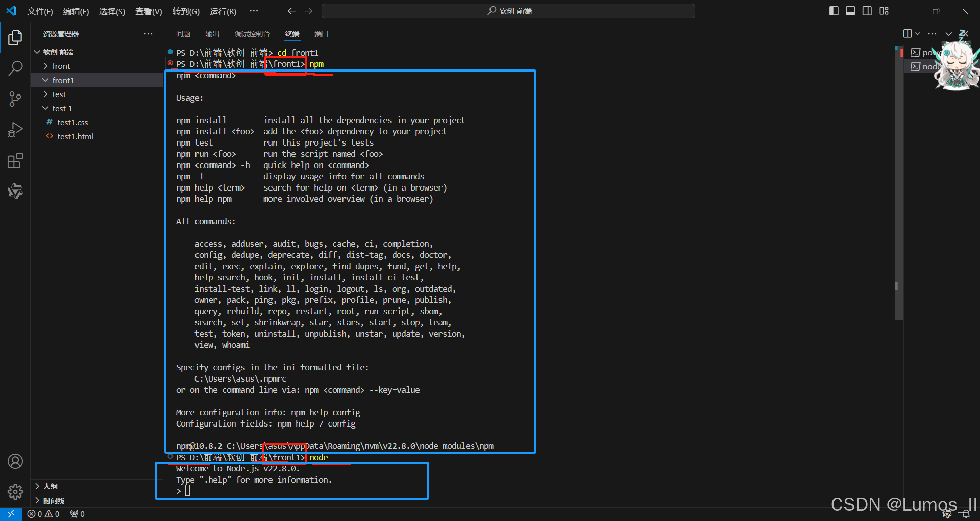The image size is (980, 521).
Task: Toggle secondary side bar visibility
Action: [x=867, y=11]
